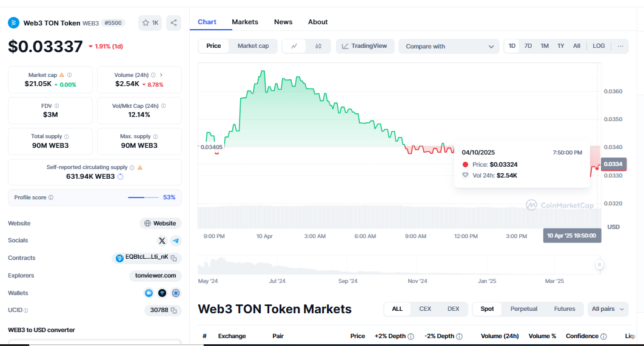Switch to the Markets tab
The height and width of the screenshot is (346, 644).
pos(245,22)
